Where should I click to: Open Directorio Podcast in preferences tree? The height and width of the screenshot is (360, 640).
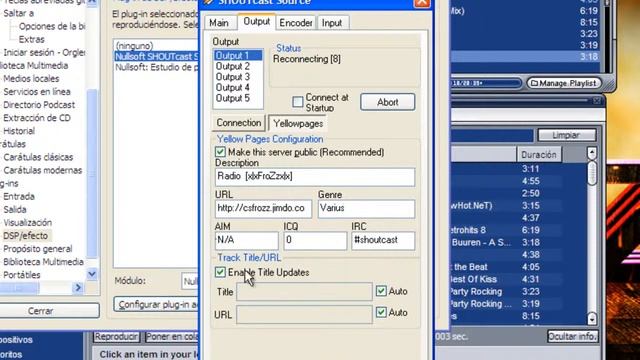(39, 105)
